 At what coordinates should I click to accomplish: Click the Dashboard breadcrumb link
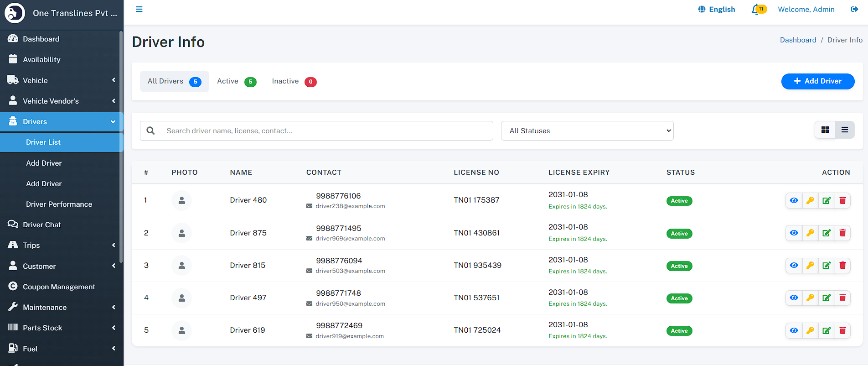coord(798,40)
